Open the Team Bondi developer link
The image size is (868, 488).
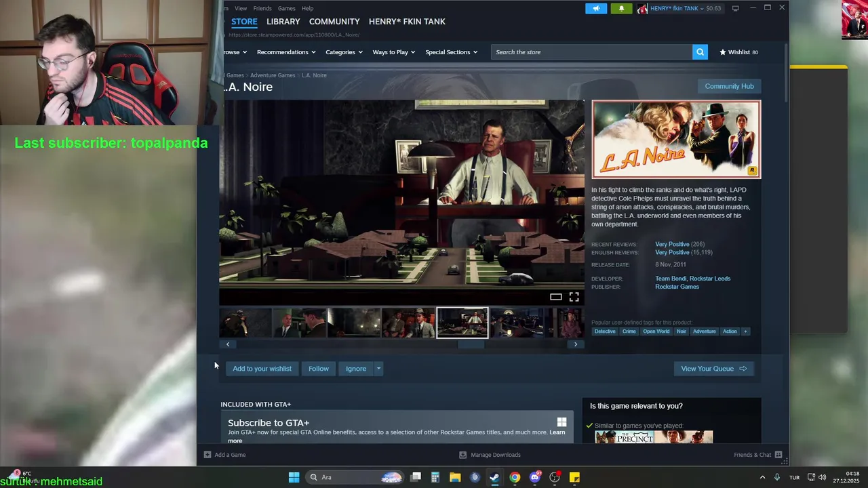671,279
